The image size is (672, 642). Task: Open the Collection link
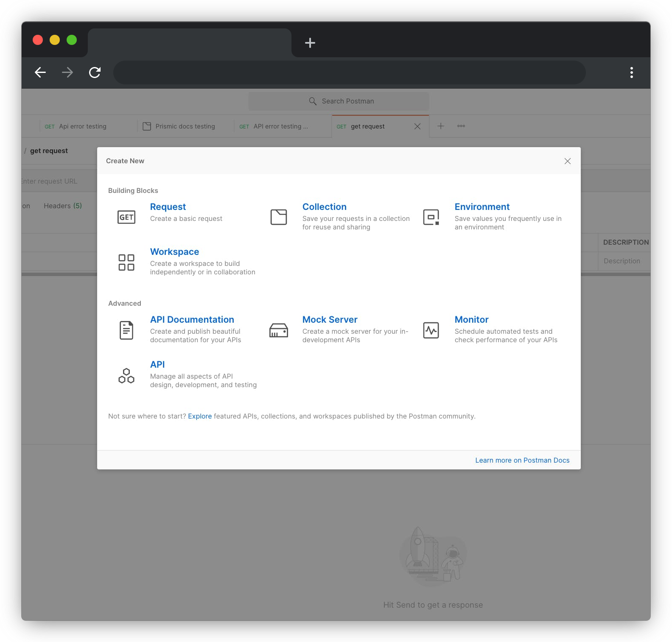pyautogui.click(x=325, y=207)
